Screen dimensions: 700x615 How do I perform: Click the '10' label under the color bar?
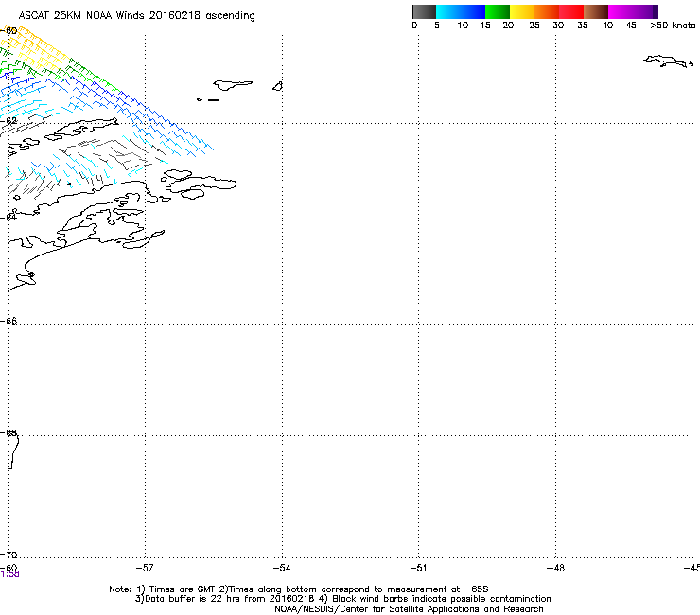(463, 26)
